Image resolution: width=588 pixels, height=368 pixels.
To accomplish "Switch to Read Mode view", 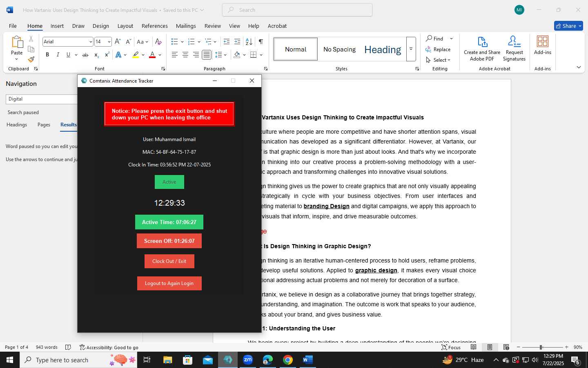I will [x=473, y=347].
